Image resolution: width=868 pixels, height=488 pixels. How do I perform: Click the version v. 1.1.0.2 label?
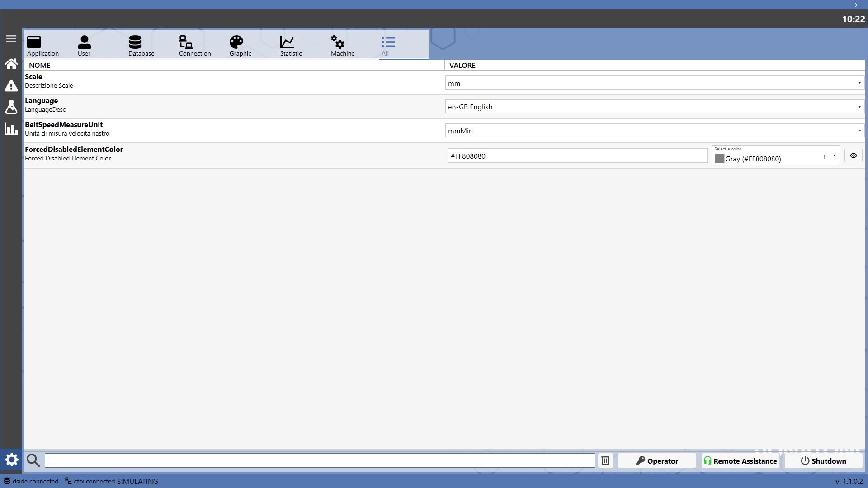(849, 481)
